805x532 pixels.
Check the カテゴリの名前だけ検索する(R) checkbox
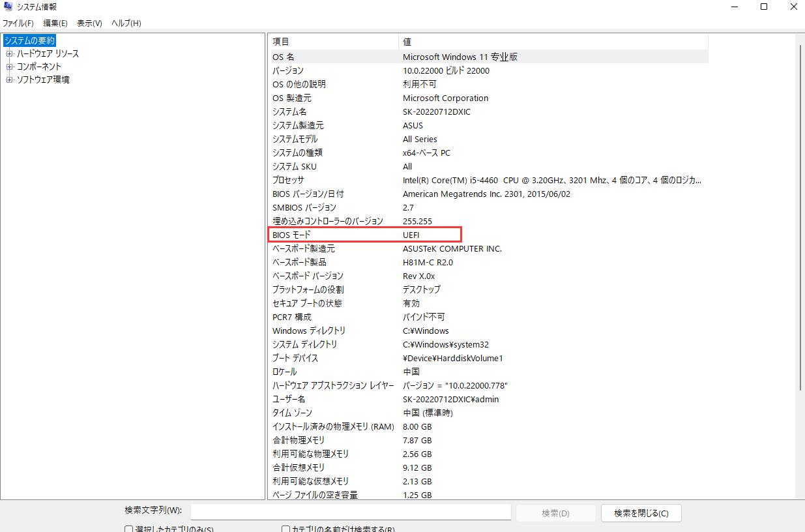[285, 527]
